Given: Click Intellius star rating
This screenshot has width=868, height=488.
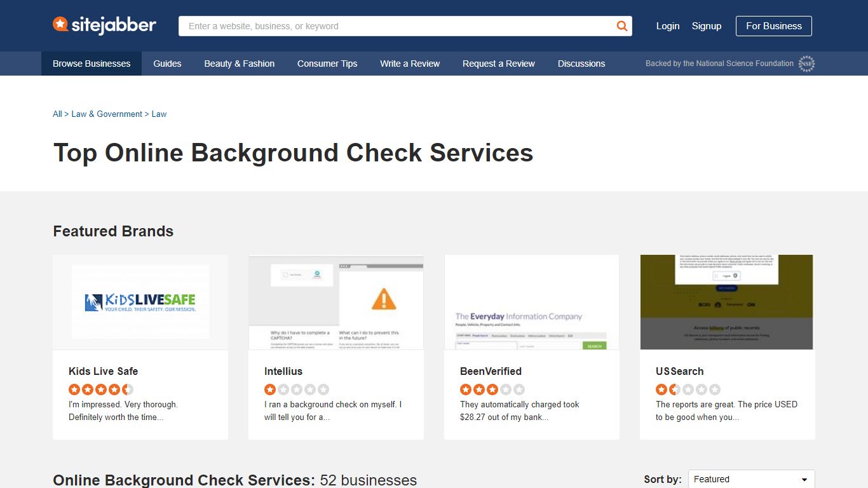Looking at the screenshot, I should [x=297, y=390].
